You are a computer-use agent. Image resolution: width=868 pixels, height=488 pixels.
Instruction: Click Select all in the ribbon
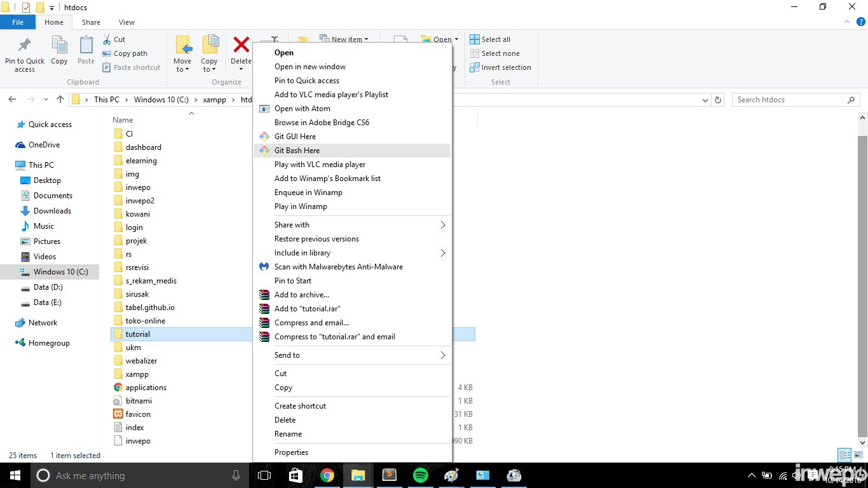(490, 39)
